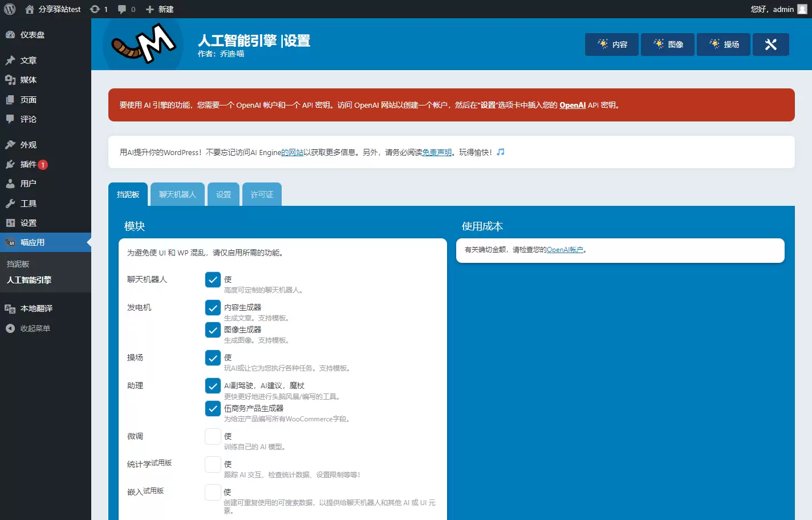
Task: Open 仪表盘 dashboard icon in sidebar
Action: click(x=10, y=35)
